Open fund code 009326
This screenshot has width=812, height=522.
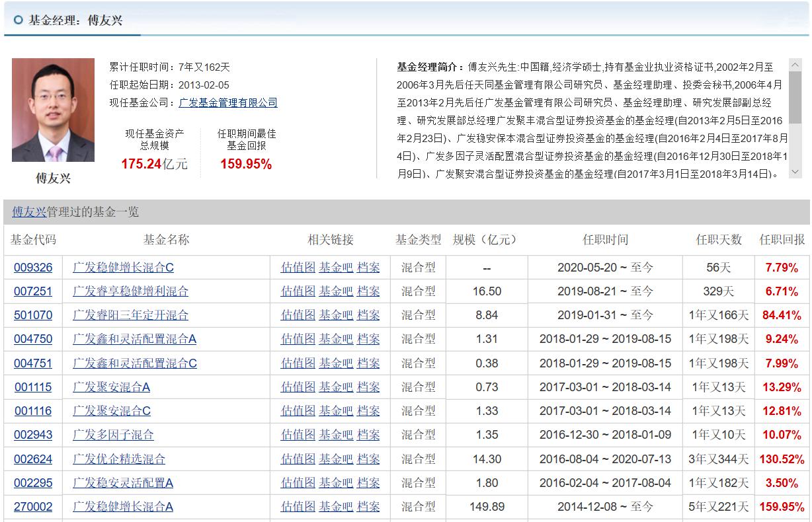pos(33,268)
